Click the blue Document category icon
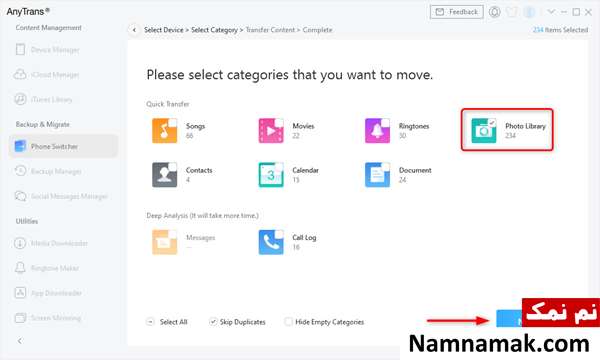The width and height of the screenshot is (600, 360). 377,175
